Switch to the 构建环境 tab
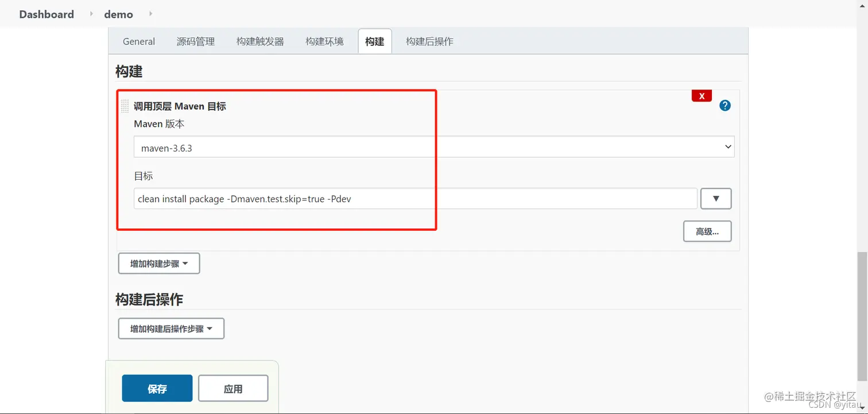This screenshot has width=868, height=414. (x=324, y=41)
